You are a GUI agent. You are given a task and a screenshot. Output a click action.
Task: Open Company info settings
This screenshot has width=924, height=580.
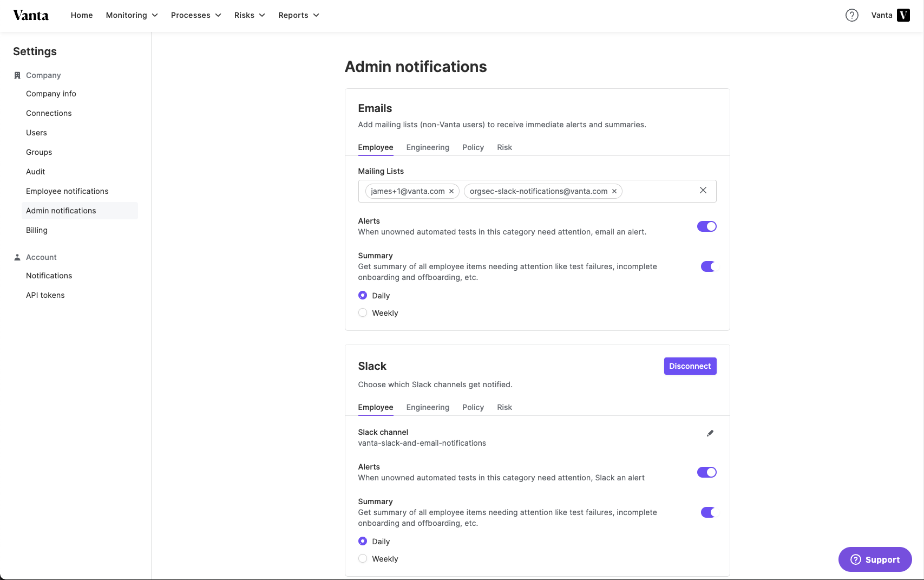pos(51,94)
